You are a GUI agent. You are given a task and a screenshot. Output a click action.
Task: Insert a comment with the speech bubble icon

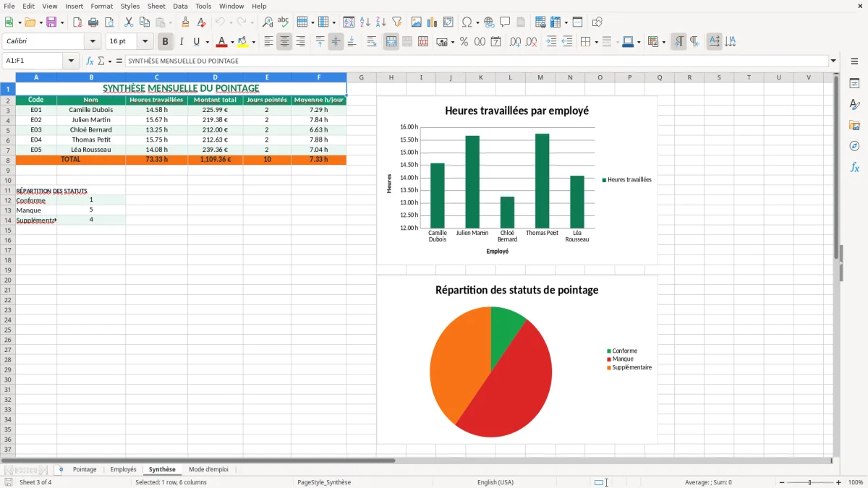coord(505,22)
